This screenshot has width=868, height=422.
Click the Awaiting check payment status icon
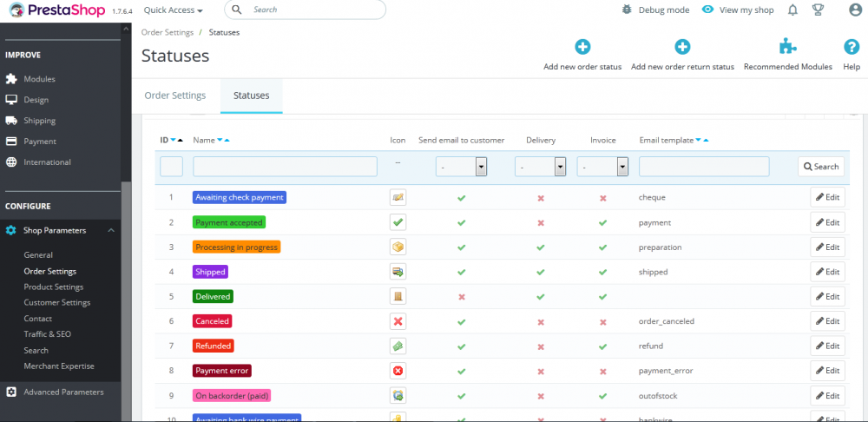tap(398, 197)
